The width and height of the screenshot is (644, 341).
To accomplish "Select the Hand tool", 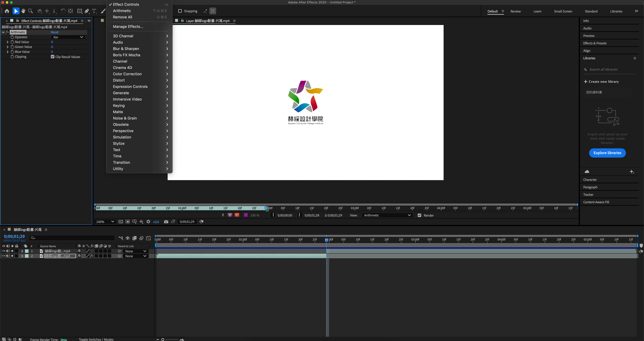I will (x=23, y=11).
